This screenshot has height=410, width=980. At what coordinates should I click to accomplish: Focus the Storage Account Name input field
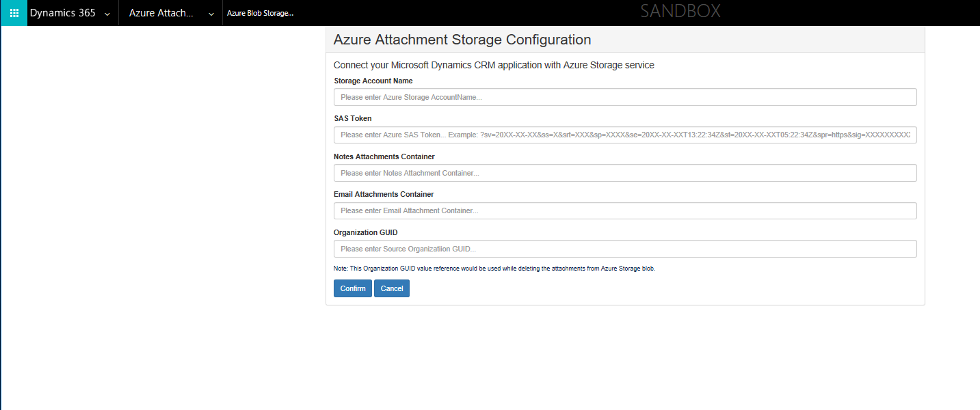click(x=624, y=96)
